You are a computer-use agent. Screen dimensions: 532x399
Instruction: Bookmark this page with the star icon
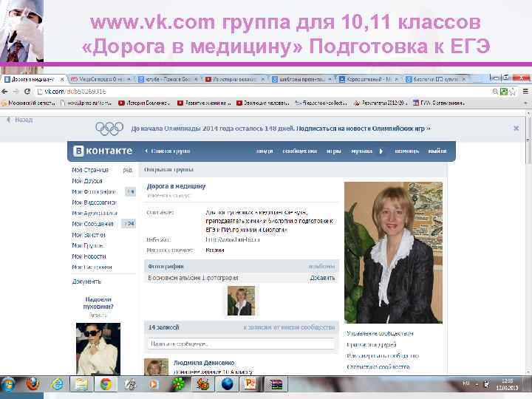tap(513, 92)
